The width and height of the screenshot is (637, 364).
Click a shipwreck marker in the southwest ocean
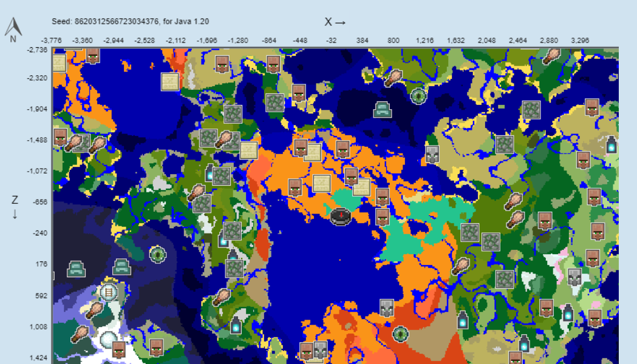95,309
